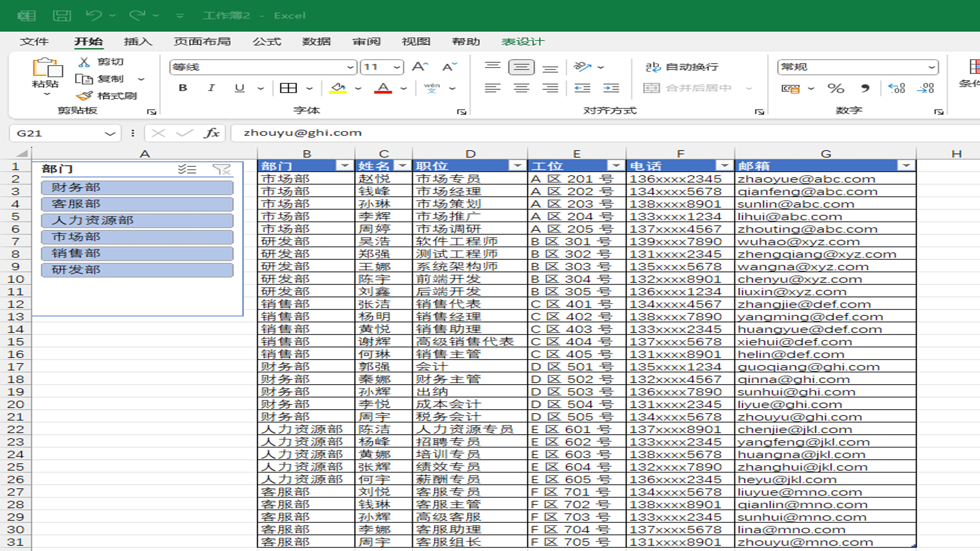The width and height of the screenshot is (980, 551).
Task: Select the Format Painter brush
Action: click(x=84, y=95)
